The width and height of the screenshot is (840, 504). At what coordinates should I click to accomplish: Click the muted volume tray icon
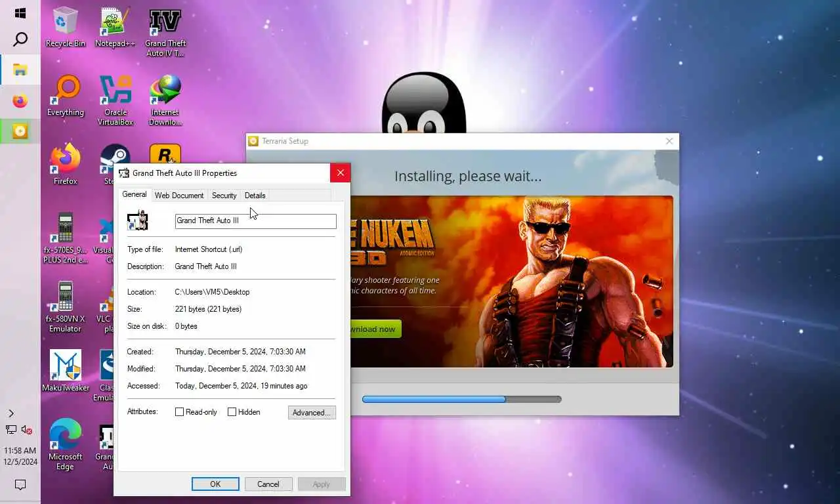pos(27,430)
